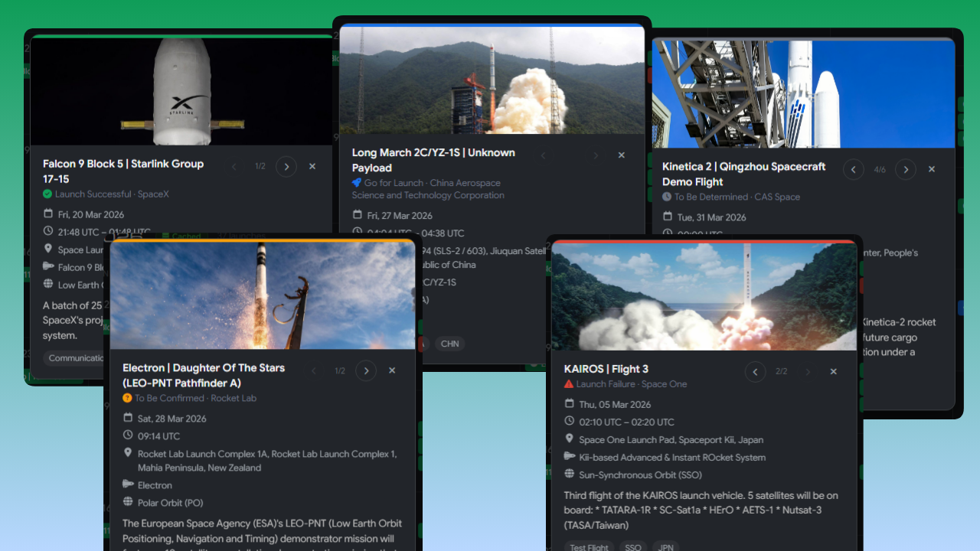The height and width of the screenshot is (551, 980).
Task: Click Mahia Peninsula, New Zealand location text
Action: pyautogui.click(x=200, y=468)
